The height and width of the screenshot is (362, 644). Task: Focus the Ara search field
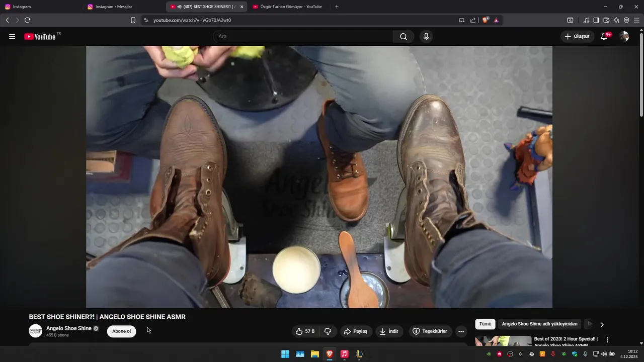tap(303, 37)
